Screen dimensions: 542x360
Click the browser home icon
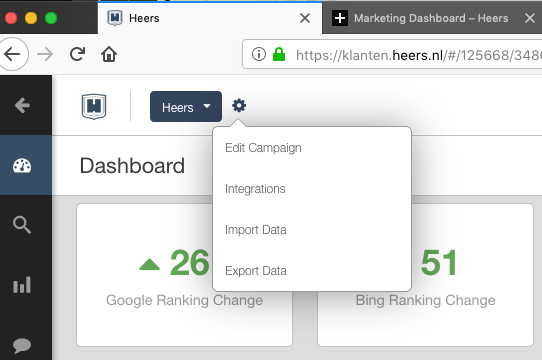109,54
